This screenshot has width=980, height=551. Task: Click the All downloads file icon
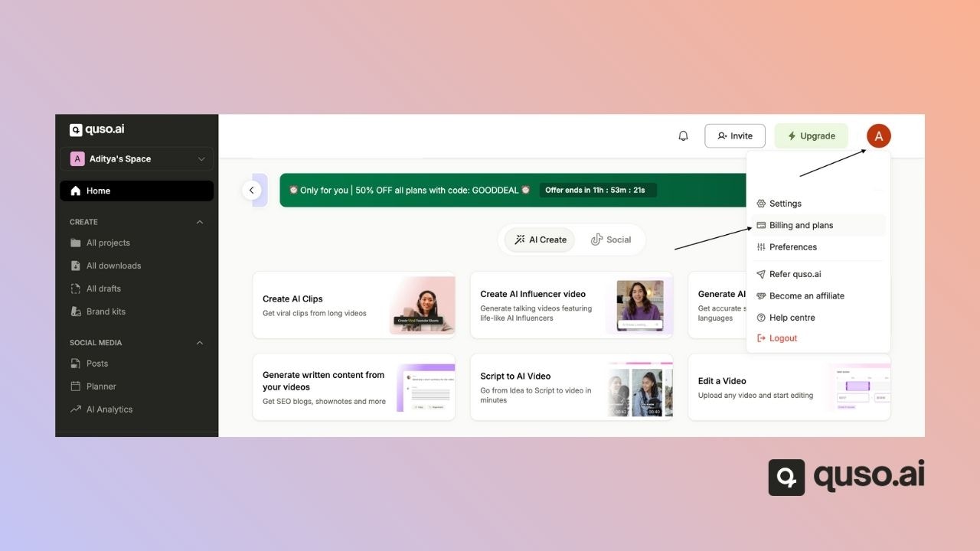(75, 266)
